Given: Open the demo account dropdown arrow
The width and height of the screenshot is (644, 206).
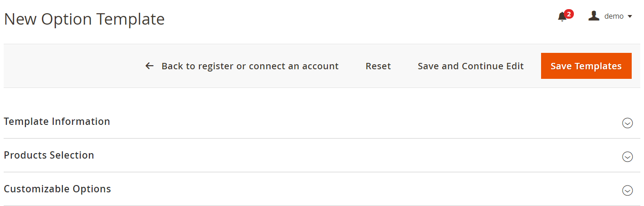Looking at the screenshot, I should pos(630,16).
